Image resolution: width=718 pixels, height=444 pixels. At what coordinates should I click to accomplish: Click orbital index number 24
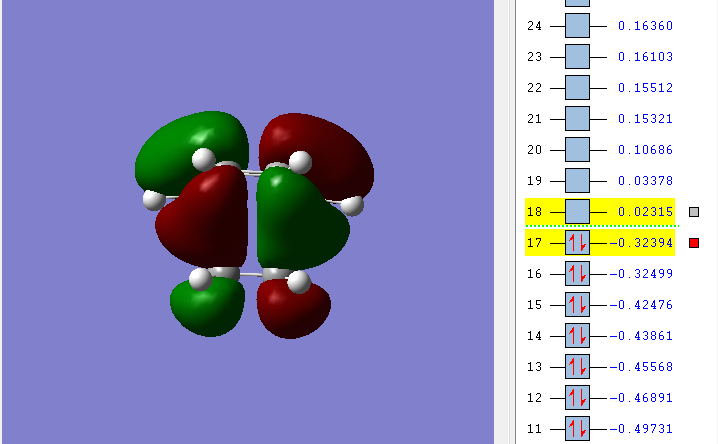pos(534,26)
